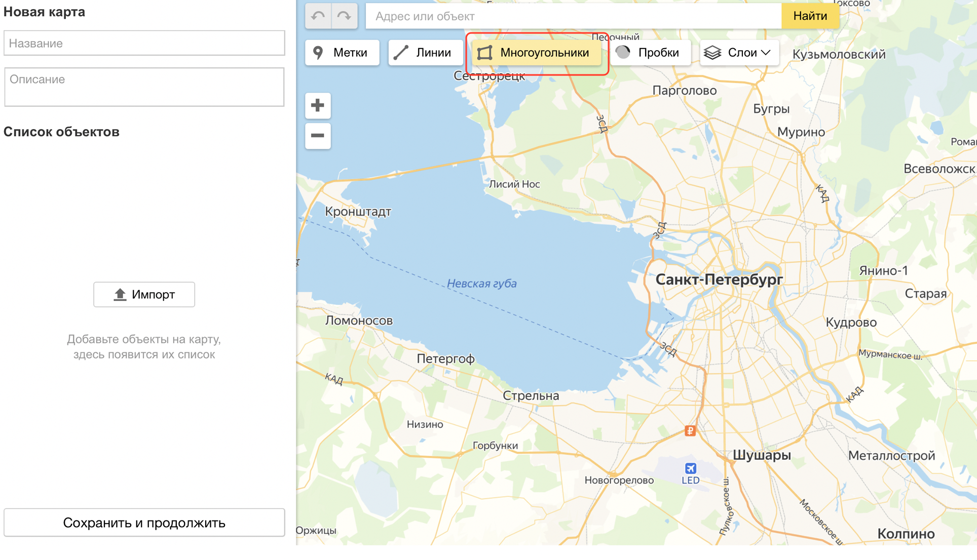This screenshot has height=560, width=977.
Task: Click into the Описание description box
Action: [144, 87]
